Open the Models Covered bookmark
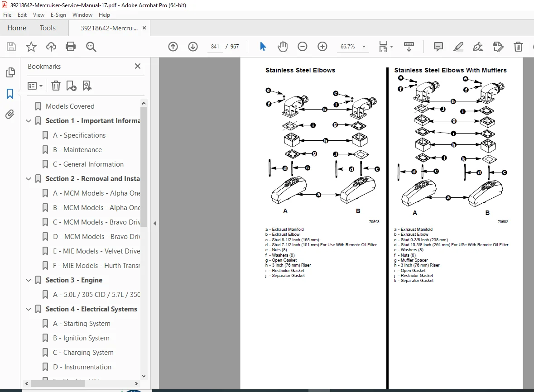 pos(70,106)
